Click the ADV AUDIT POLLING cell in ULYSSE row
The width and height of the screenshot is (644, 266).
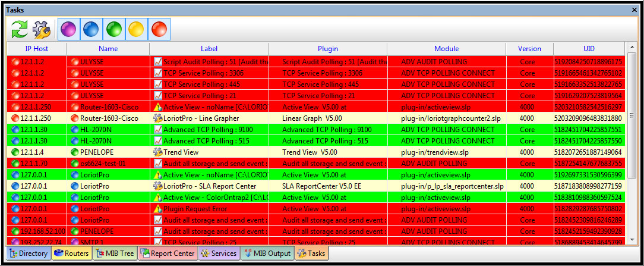446,61
